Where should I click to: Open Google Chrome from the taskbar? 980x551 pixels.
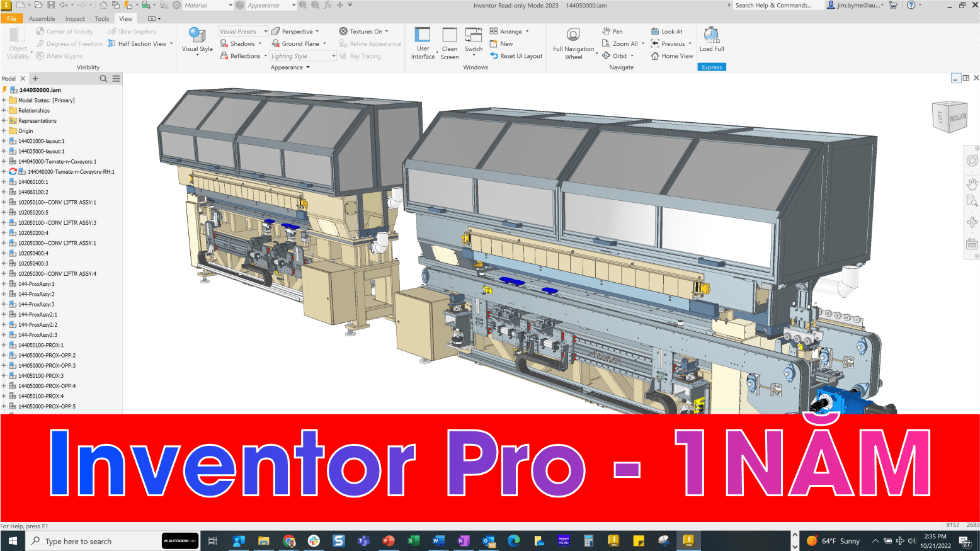point(289,541)
